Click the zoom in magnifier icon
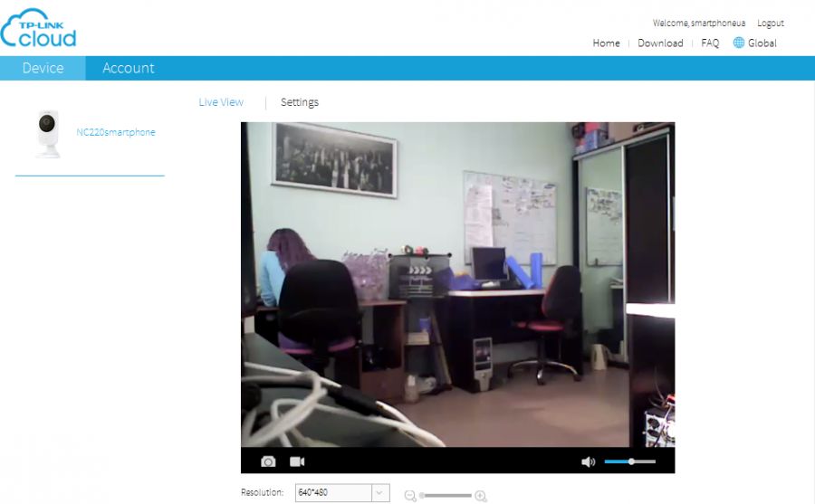This screenshot has width=815, height=504. 481,495
